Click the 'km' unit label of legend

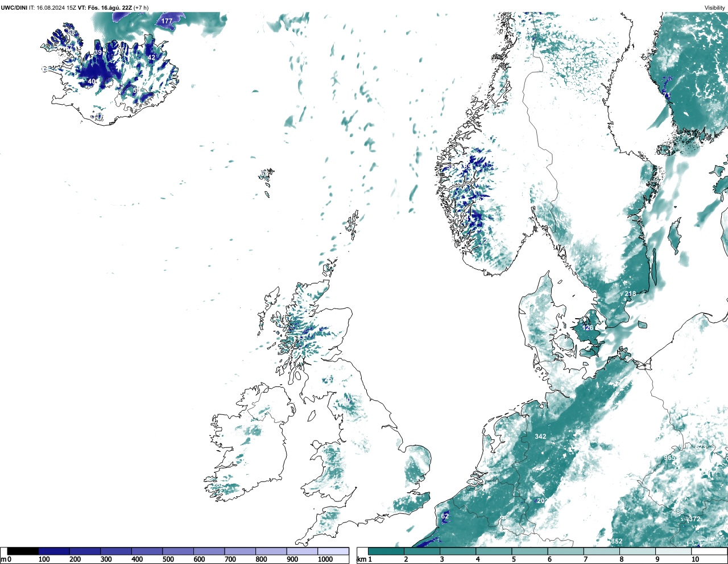[361, 559]
